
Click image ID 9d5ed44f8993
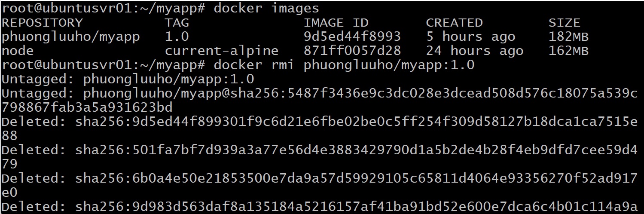pos(352,37)
